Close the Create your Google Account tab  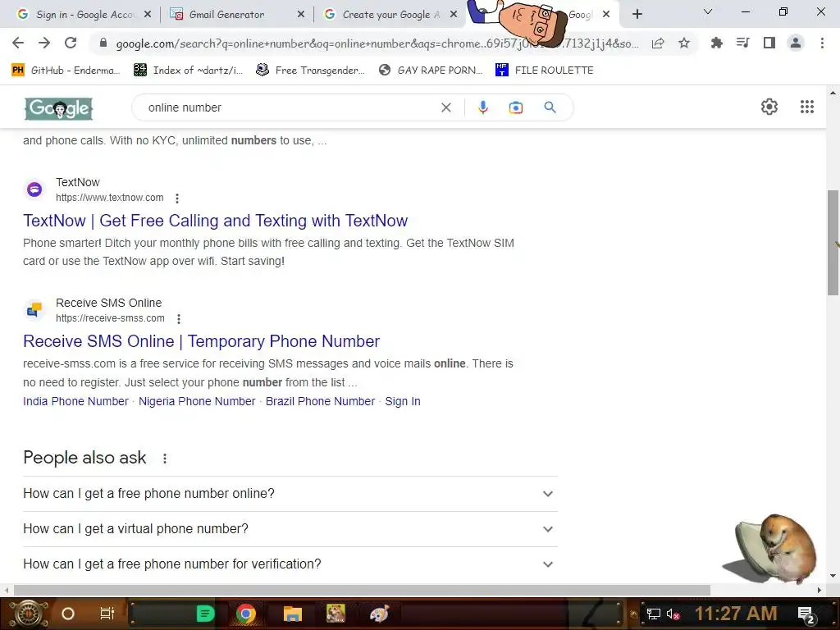coord(454,15)
